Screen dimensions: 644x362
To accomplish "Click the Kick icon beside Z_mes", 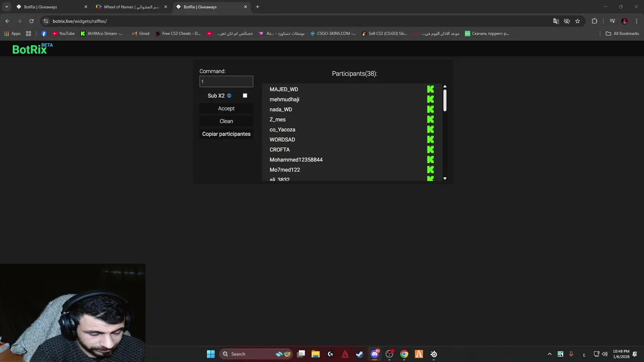I will [430, 120].
